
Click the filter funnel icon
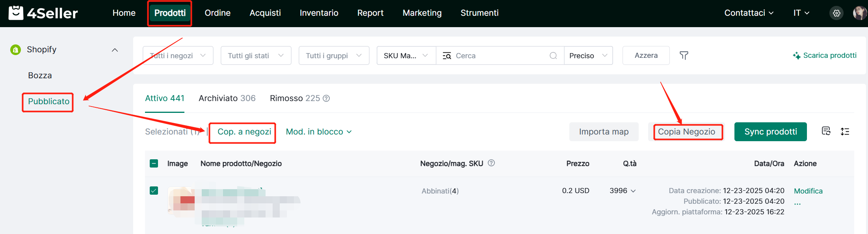tap(684, 55)
